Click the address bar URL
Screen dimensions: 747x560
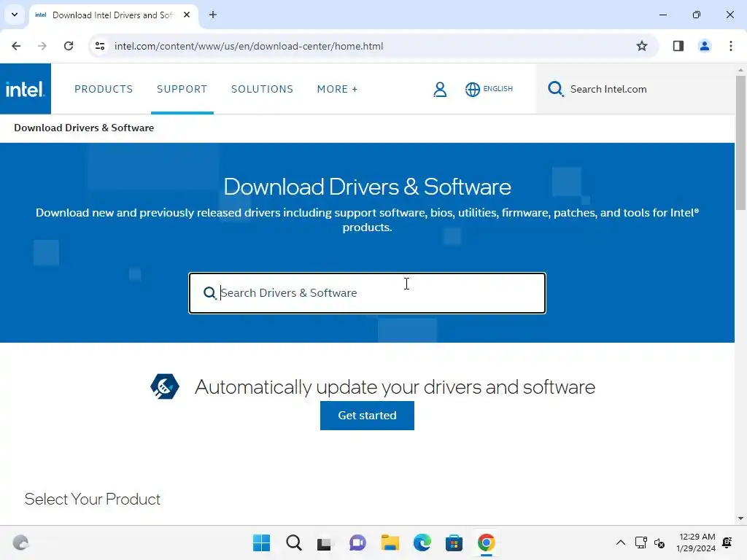click(249, 46)
